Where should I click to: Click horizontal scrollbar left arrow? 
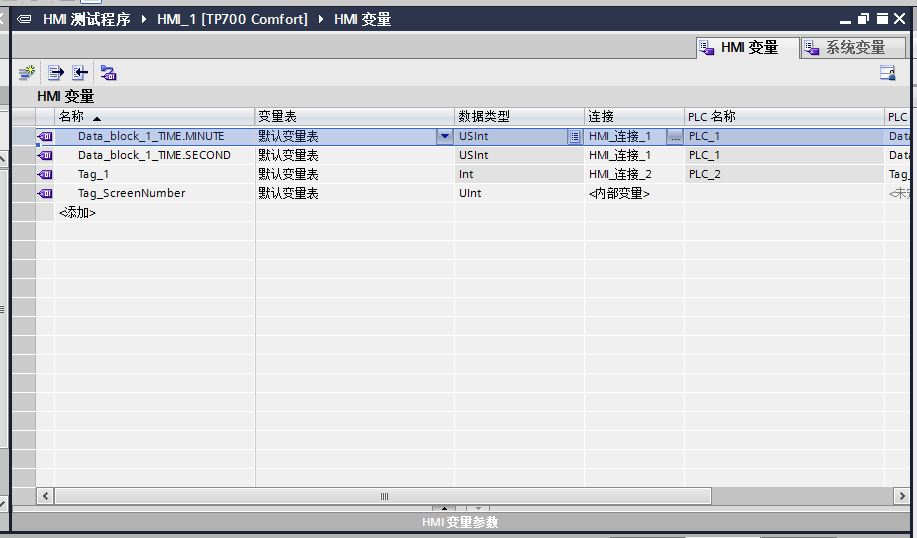pyautogui.click(x=45, y=496)
